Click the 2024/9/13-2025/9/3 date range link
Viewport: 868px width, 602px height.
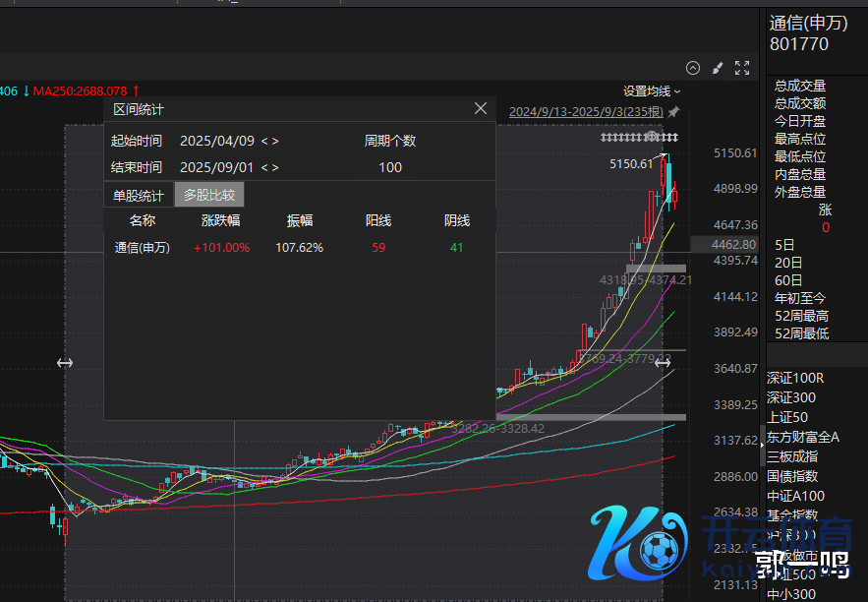coord(587,112)
